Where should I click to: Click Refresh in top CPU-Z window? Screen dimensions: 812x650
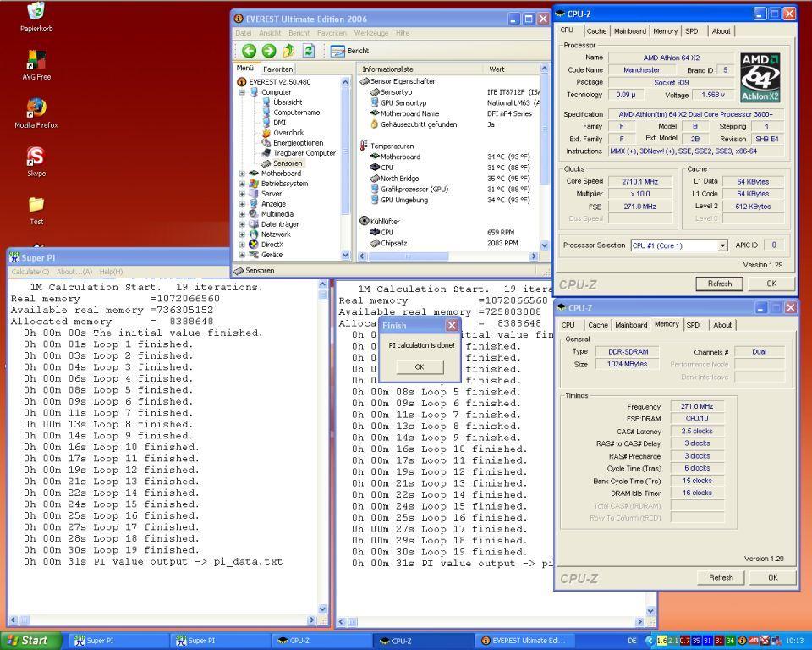click(x=720, y=284)
